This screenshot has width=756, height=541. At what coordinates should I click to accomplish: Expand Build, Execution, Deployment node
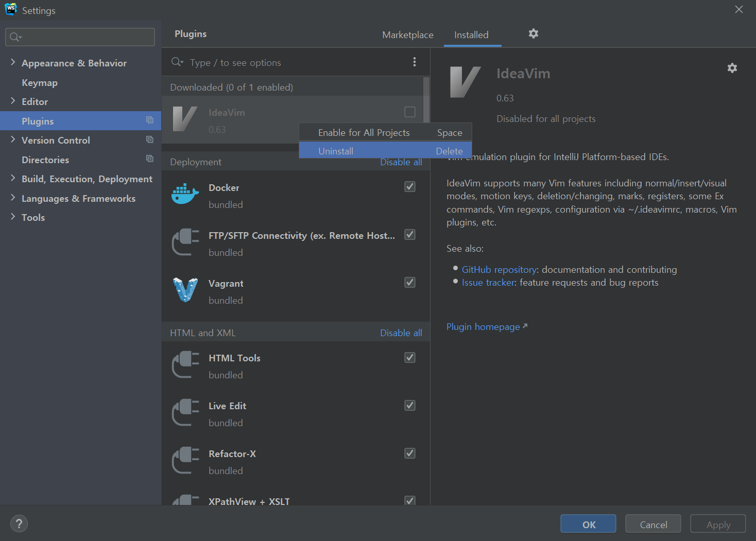point(13,178)
